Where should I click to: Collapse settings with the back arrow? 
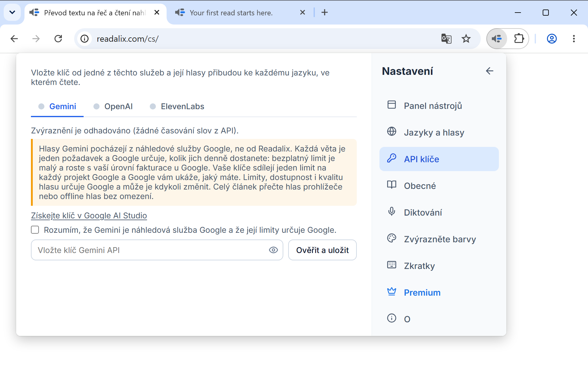pyautogui.click(x=489, y=71)
